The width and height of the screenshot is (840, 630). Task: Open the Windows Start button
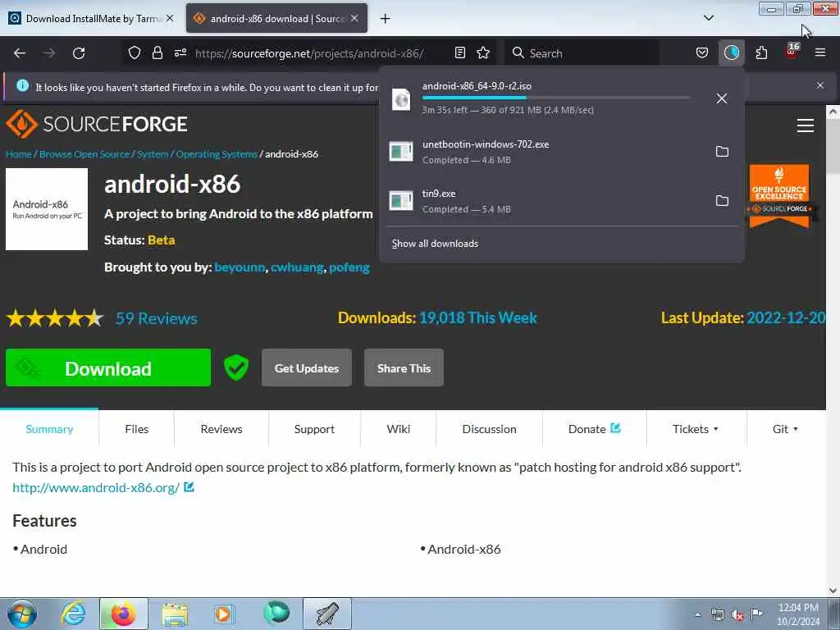(x=22, y=614)
